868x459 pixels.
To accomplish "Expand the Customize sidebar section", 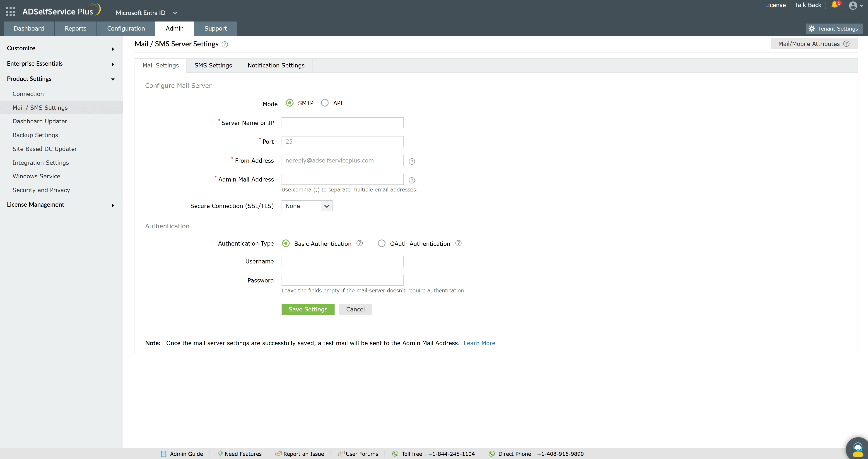I will point(61,48).
